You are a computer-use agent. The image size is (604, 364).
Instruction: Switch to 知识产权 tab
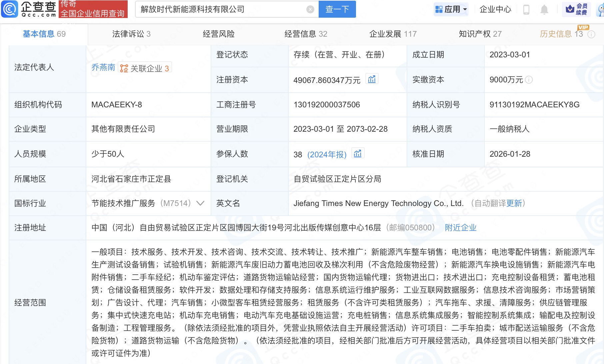click(480, 34)
